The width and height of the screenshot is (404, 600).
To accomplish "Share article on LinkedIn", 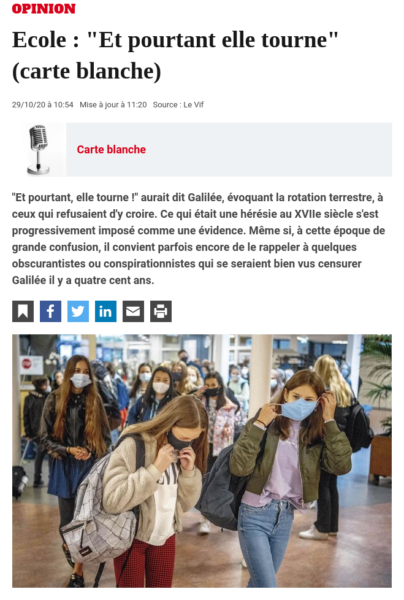I will click(106, 311).
